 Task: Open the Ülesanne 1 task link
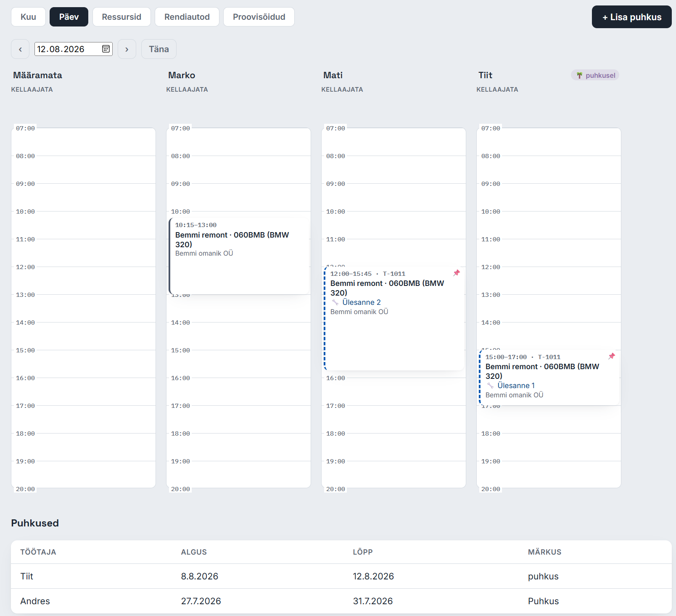pyautogui.click(x=516, y=386)
